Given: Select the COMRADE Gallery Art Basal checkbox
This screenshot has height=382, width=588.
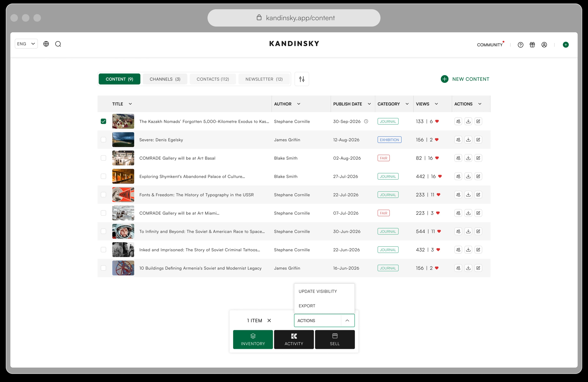Looking at the screenshot, I should [103, 158].
